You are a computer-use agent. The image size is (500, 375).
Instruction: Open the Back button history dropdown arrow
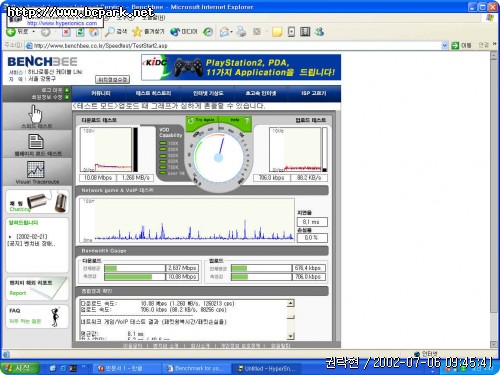[34, 32]
